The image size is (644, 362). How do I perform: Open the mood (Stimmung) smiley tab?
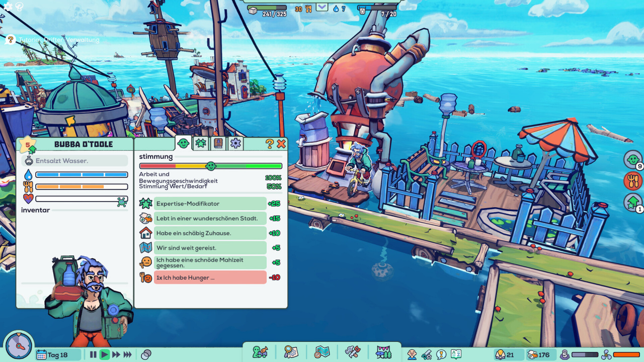tap(184, 144)
